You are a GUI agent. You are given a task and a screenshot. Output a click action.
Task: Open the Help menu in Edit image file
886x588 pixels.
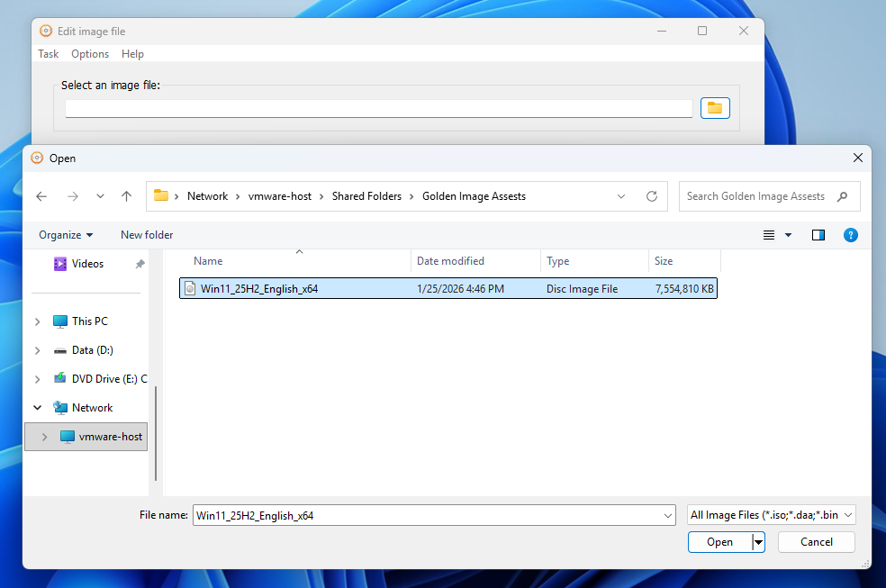pyautogui.click(x=132, y=54)
